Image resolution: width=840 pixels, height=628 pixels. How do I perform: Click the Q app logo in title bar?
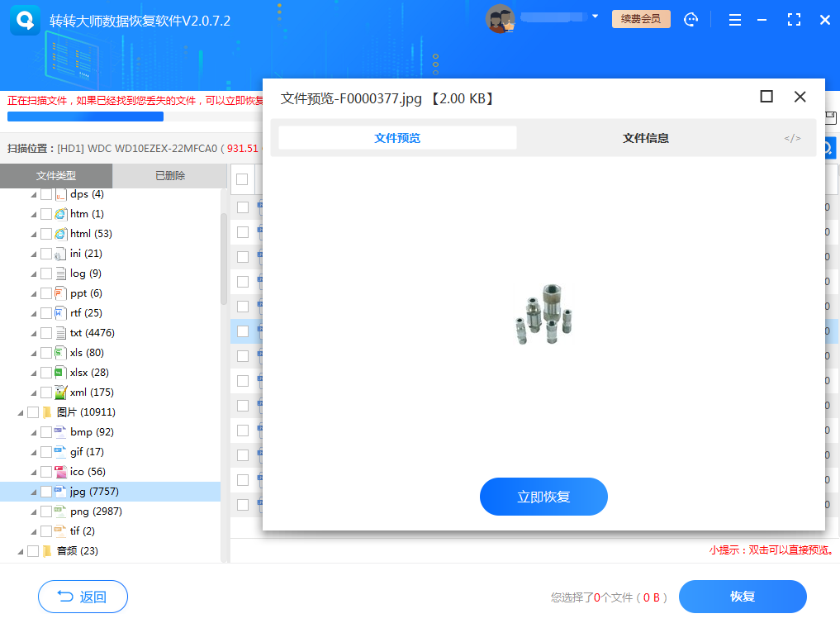[24, 18]
